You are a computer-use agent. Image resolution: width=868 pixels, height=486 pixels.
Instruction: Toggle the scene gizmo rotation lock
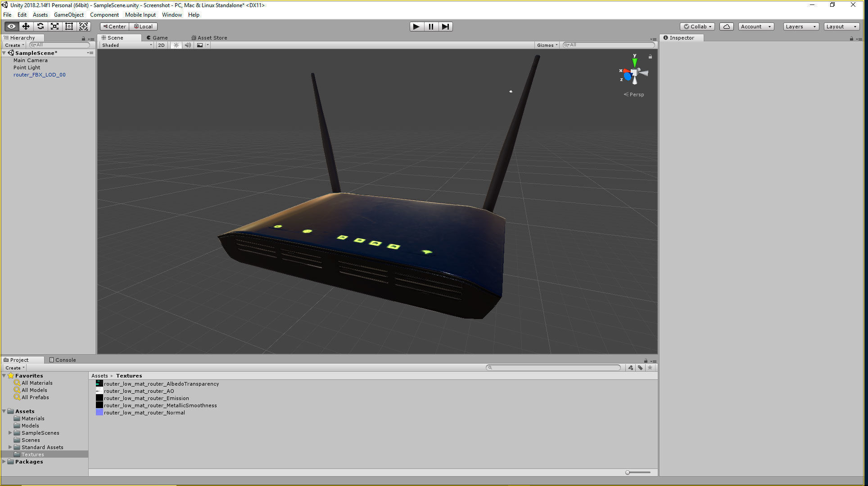point(650,57)
